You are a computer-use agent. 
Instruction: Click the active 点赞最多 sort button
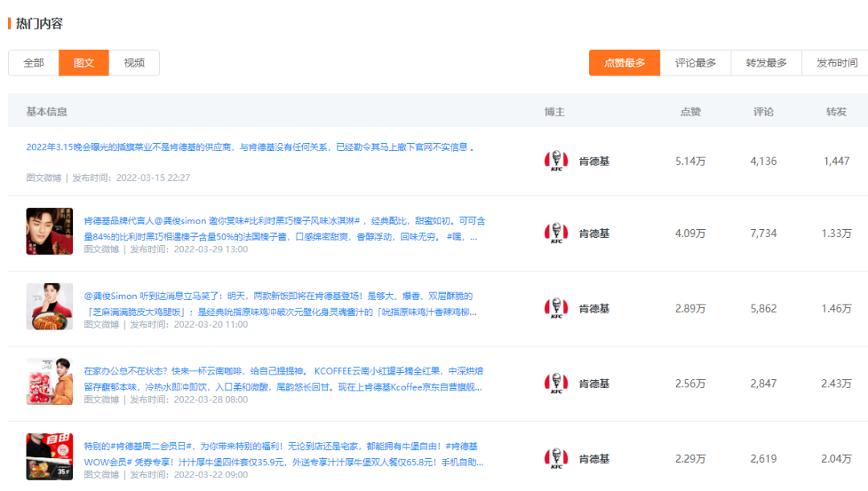click(x=624, y=63)
